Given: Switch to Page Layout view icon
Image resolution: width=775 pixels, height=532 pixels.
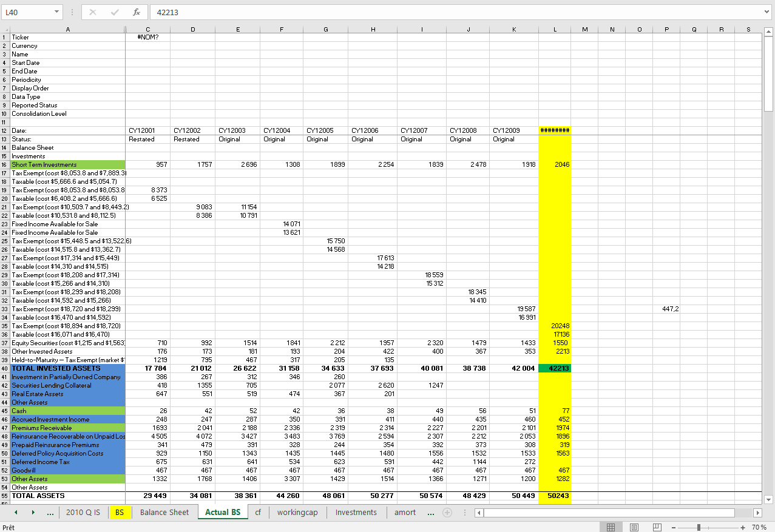Looking at the screenshot, I should point(632,527).
